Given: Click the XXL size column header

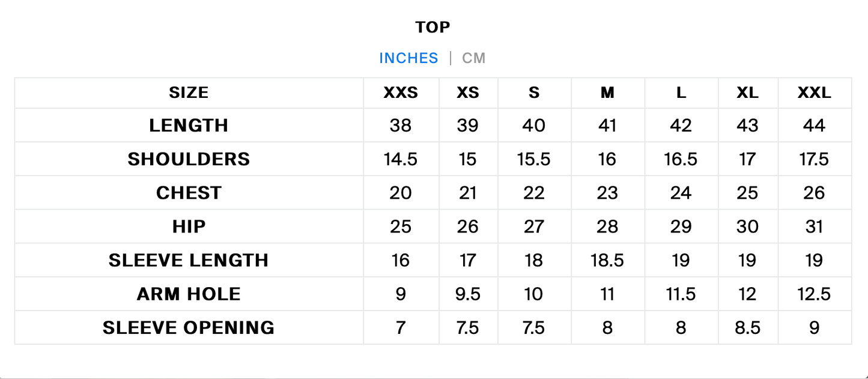Looking at the screenshot, I should [x=815, y=93].
